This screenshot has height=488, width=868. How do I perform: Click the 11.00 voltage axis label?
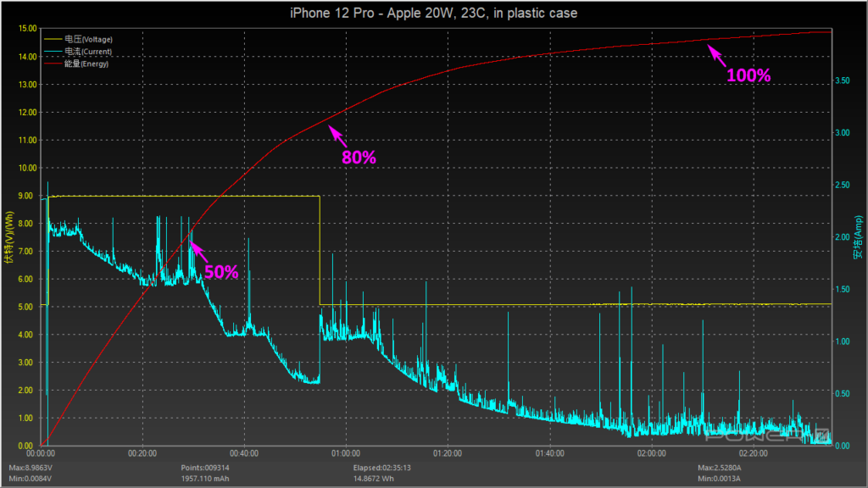[x=28, y=140]
